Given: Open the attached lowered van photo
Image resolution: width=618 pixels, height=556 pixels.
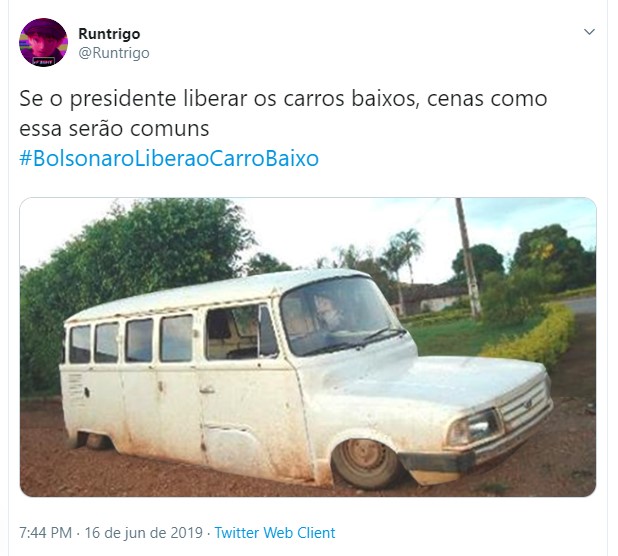Looking at the screenshot, I should (308, 347).
